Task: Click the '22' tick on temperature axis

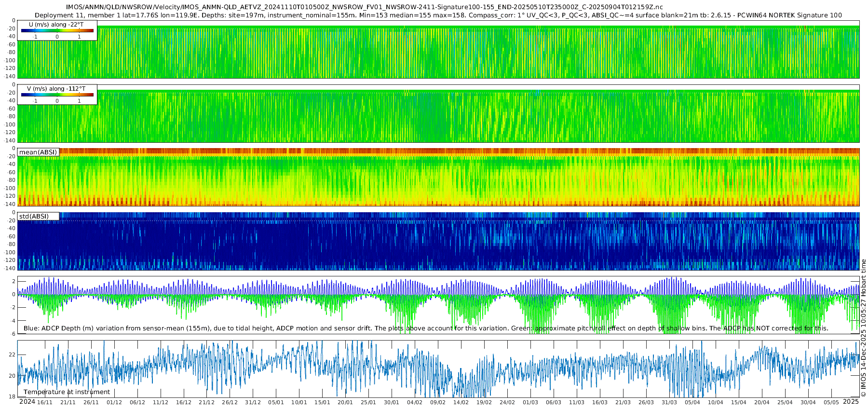Action: pyautogui.click(x=13, y=355)
